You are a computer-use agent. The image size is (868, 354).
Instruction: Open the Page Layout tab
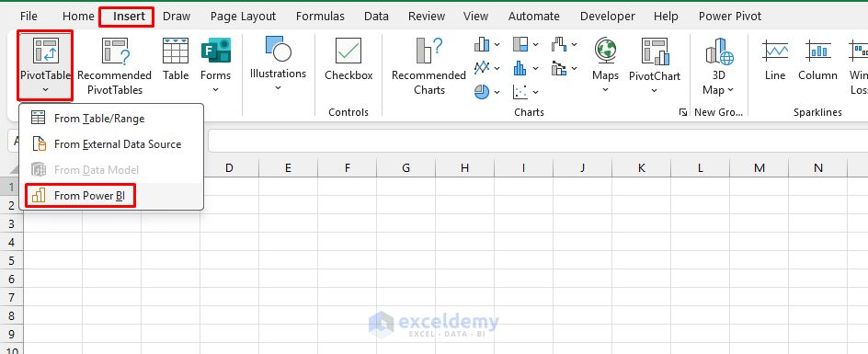tap(243, 16)
